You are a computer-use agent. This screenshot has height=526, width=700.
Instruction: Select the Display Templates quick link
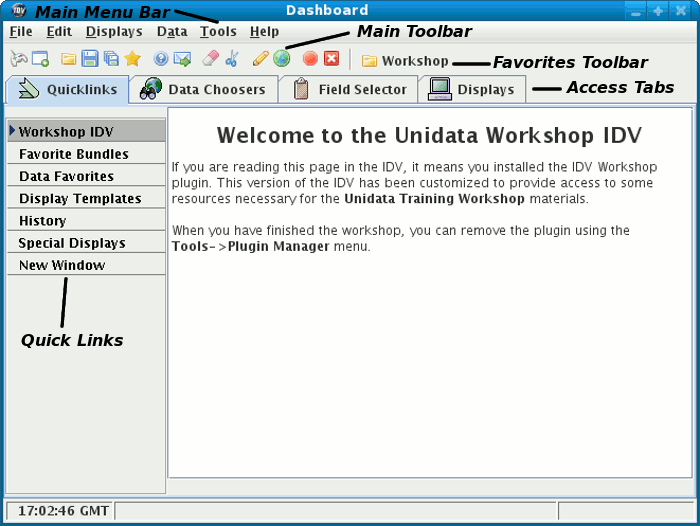point(80,199)
